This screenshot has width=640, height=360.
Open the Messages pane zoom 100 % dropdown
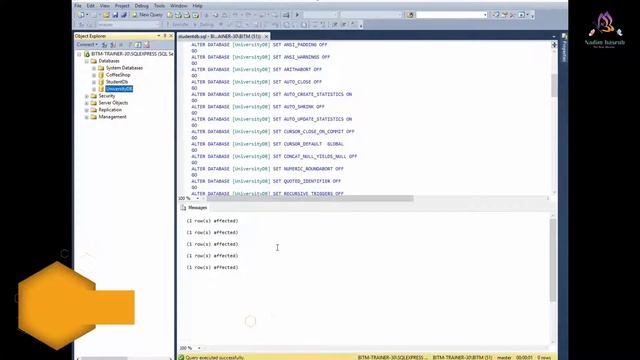point(199,348)
